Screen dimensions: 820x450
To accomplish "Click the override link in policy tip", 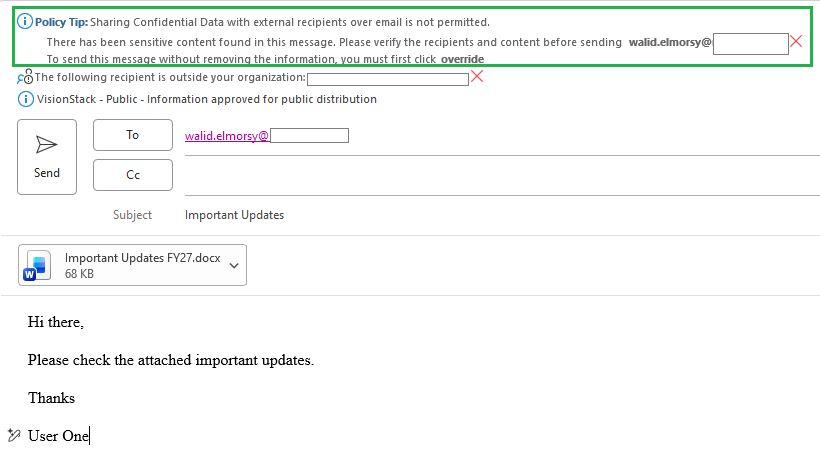I will pyautogui.click(x=462, y=59).
